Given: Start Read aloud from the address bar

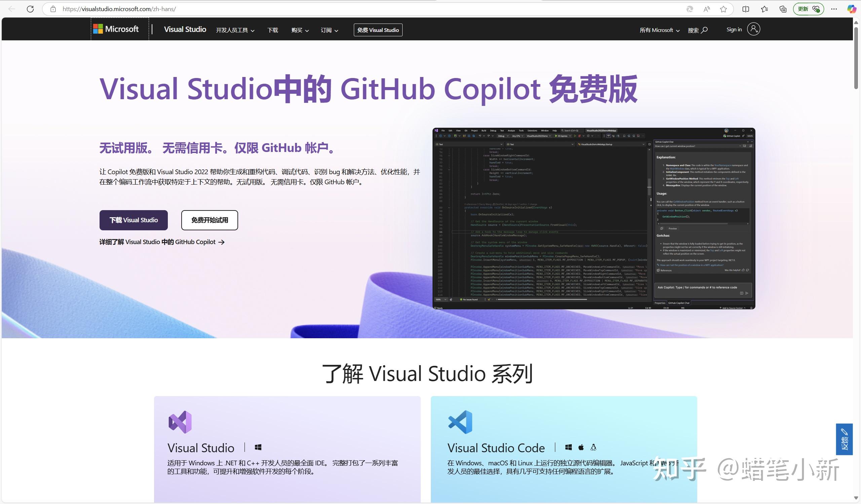Looking at the screenshot, I should [x=706, y=9].
